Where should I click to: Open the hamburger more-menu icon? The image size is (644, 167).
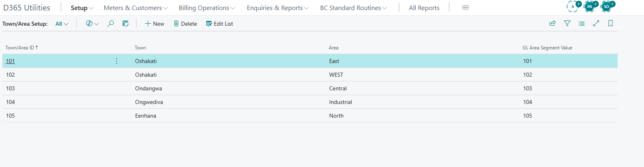tap(465, 8)
